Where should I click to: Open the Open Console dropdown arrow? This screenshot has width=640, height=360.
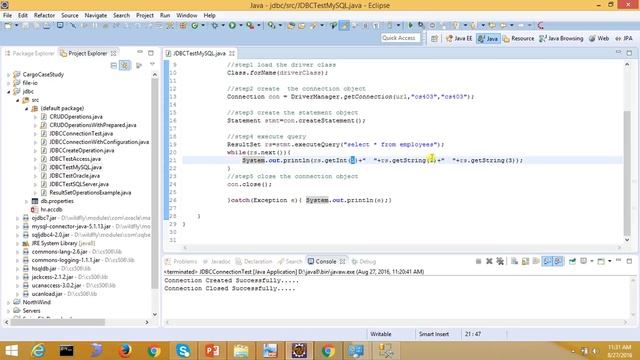click(x=610, y=261)
